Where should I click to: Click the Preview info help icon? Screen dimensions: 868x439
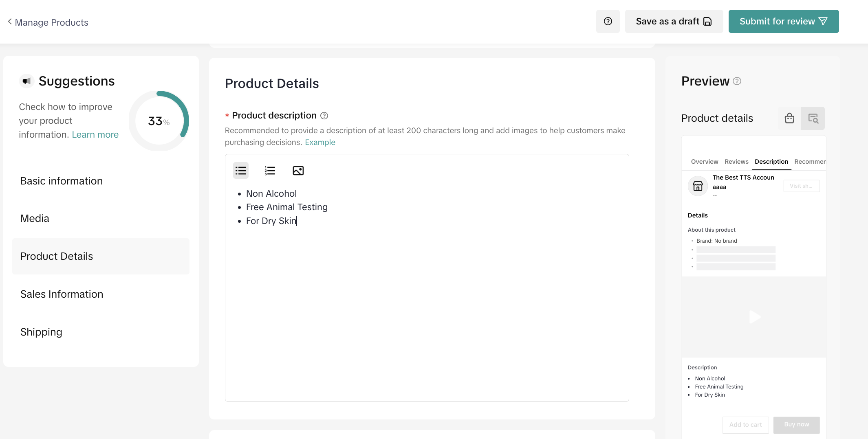tap(737, 81)
